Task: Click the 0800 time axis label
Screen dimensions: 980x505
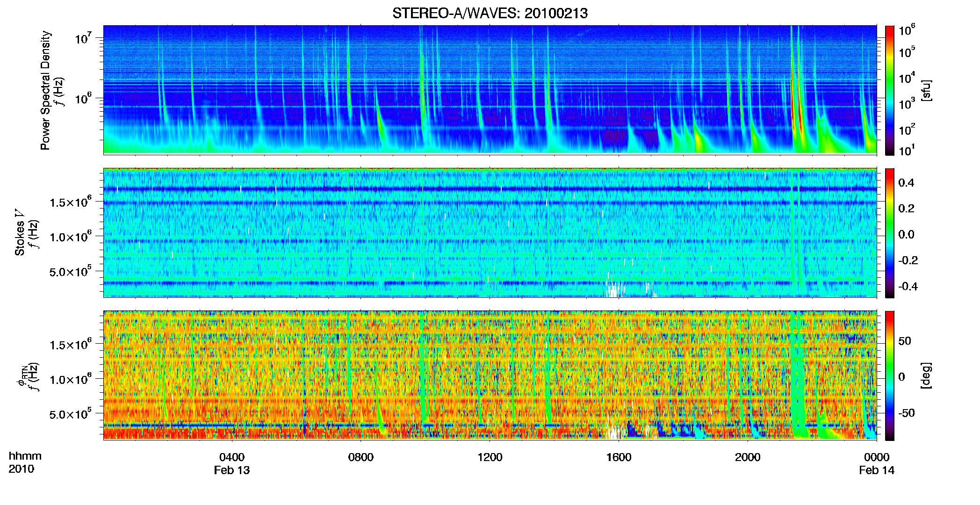Action: pos(361,457)
